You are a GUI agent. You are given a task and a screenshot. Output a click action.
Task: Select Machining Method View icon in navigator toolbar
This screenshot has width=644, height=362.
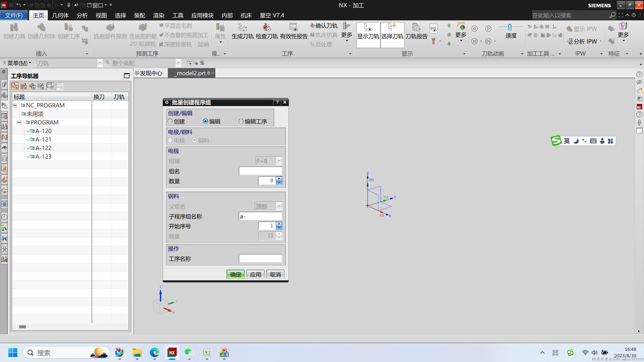(x=41, y=86)
